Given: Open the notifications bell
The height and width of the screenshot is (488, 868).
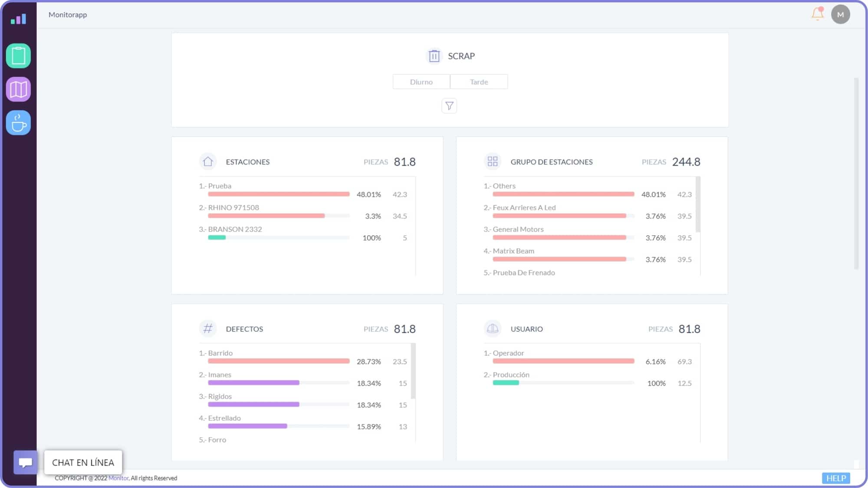Looking at the screenshot, I should tap(817, 14).
